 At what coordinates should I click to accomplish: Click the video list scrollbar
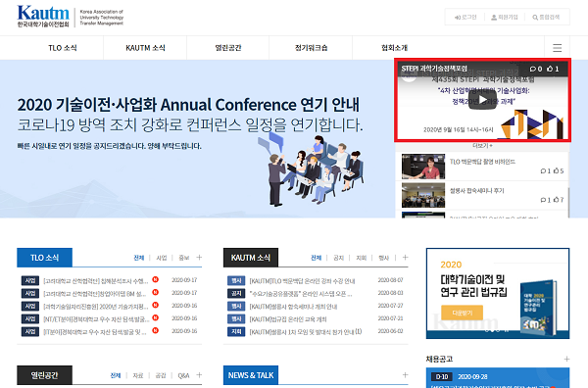coord(568,203)
